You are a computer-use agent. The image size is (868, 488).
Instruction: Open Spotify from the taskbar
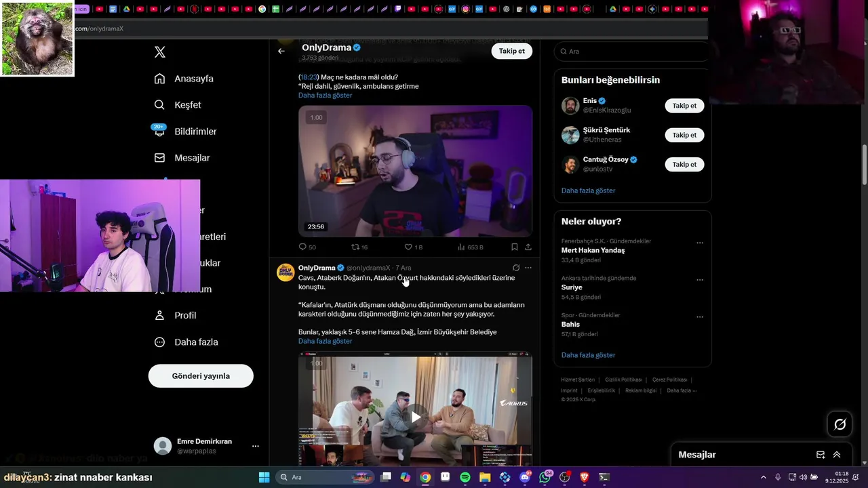pyautogui.click(x=465, y=477)
